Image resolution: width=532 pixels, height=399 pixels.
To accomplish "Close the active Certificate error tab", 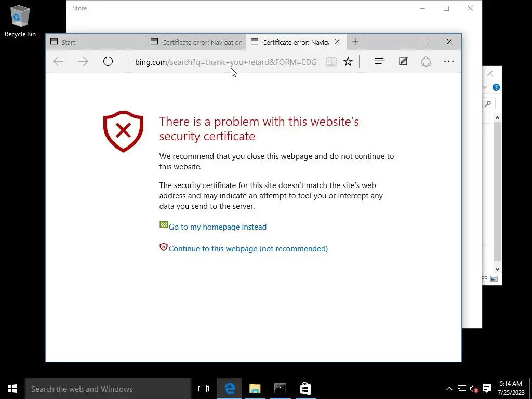I will click(x=337, y=42).
